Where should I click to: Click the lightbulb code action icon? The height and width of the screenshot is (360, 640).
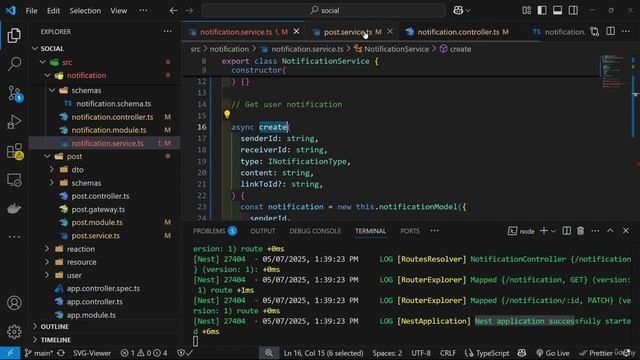[x=227, y=114]
